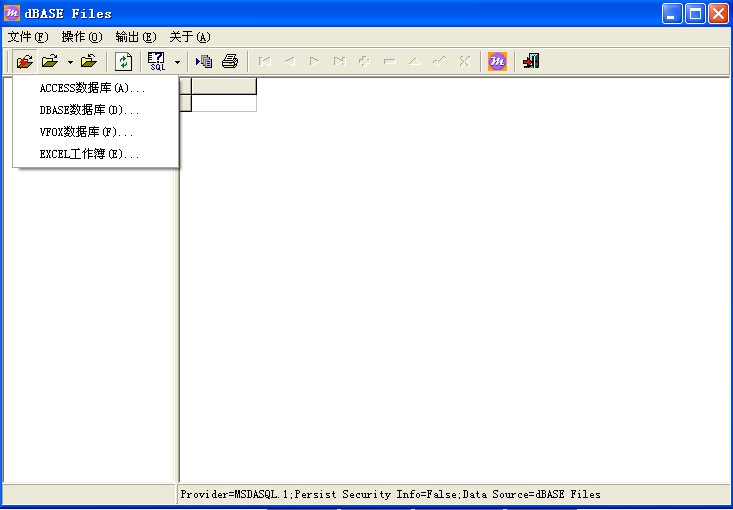Click the post edit checkmark icon
Image resolution: width=733 pixels, height=510 pixels.
(x=439, y=61)
